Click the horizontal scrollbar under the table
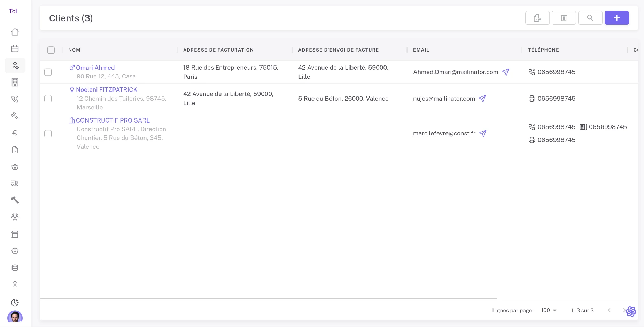Image resolution: width=644 pixels, height=327 pixels. point(269,298)
